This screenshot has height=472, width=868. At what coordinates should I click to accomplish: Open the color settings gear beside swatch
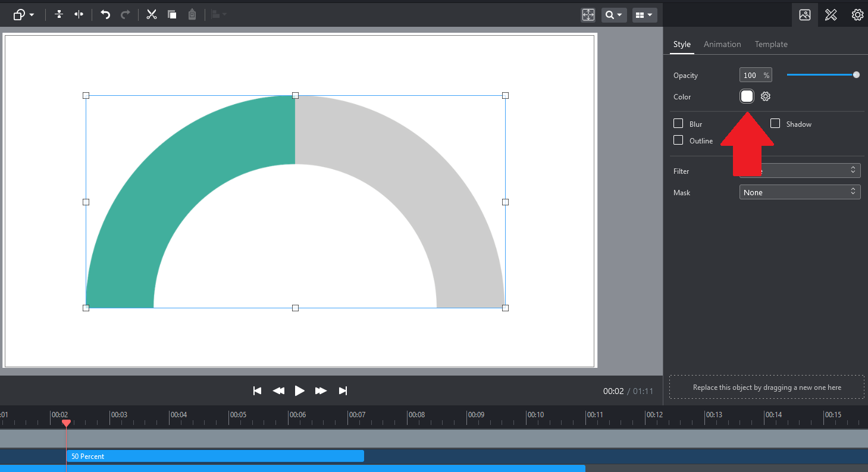766,96
